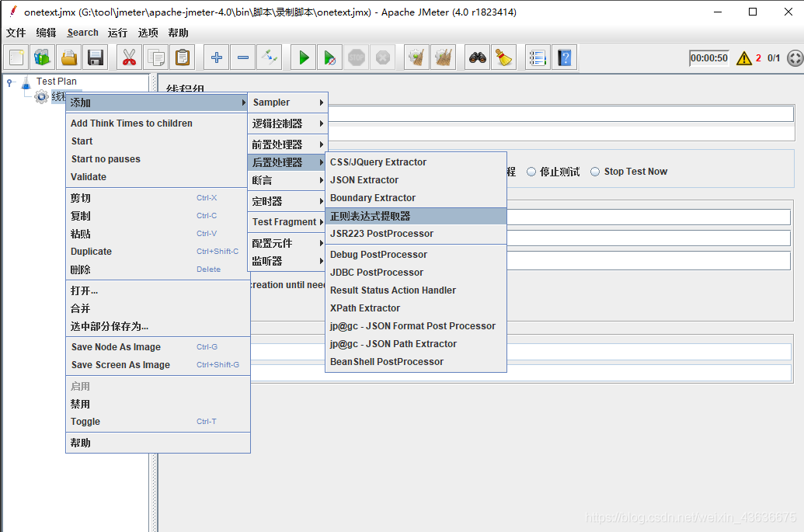Collapse the Test Plan tree node
The height and width of the screenshot is (532, 804).
(9, 82)
